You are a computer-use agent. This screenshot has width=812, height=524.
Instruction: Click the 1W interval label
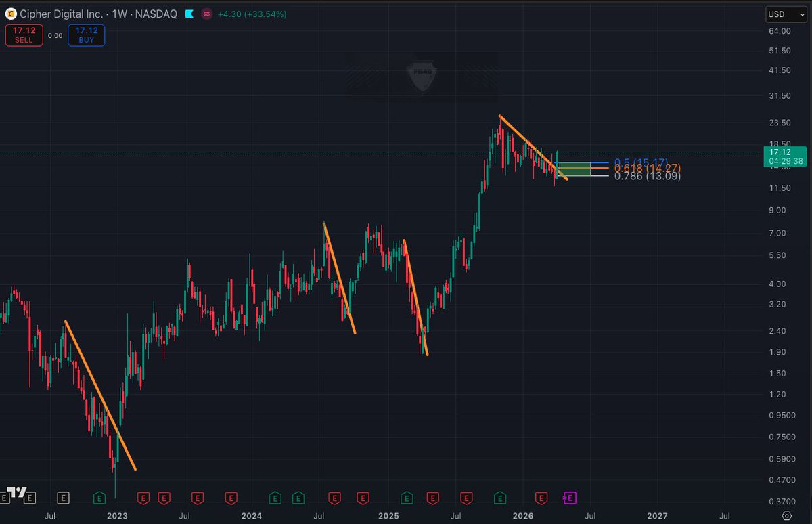coord(119,14)
